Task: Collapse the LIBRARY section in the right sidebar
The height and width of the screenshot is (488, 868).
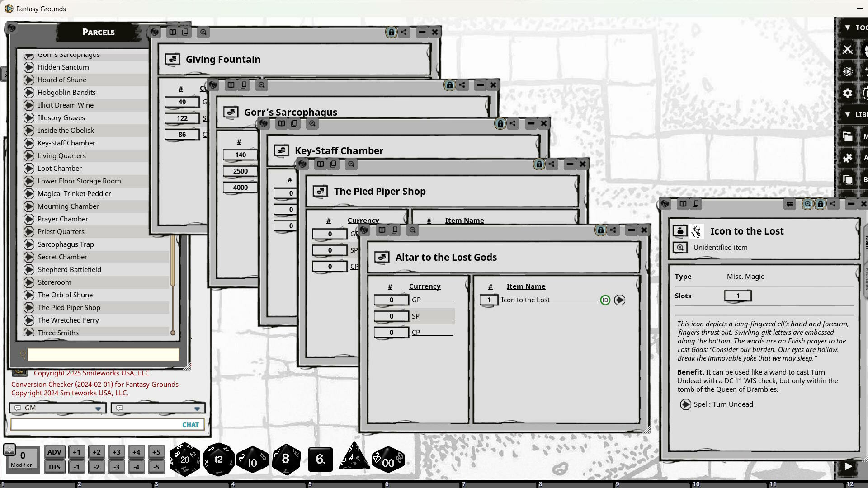Action: 847,114
